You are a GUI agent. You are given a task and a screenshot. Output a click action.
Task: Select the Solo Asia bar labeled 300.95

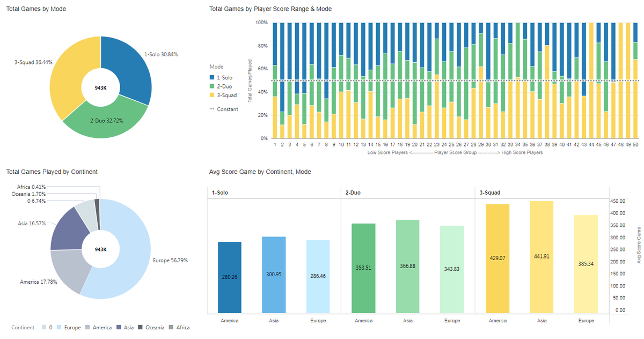click(274, 275)
